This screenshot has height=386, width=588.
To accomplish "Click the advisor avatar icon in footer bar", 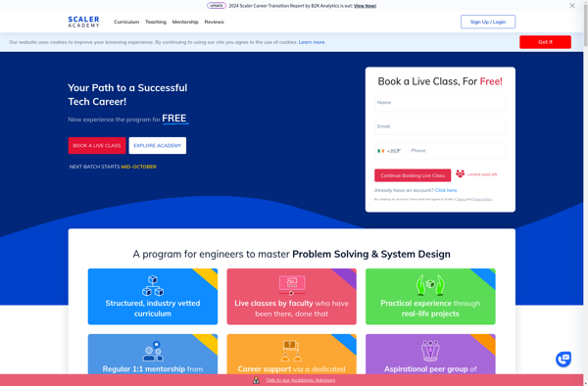I will [x=256, y=380].
